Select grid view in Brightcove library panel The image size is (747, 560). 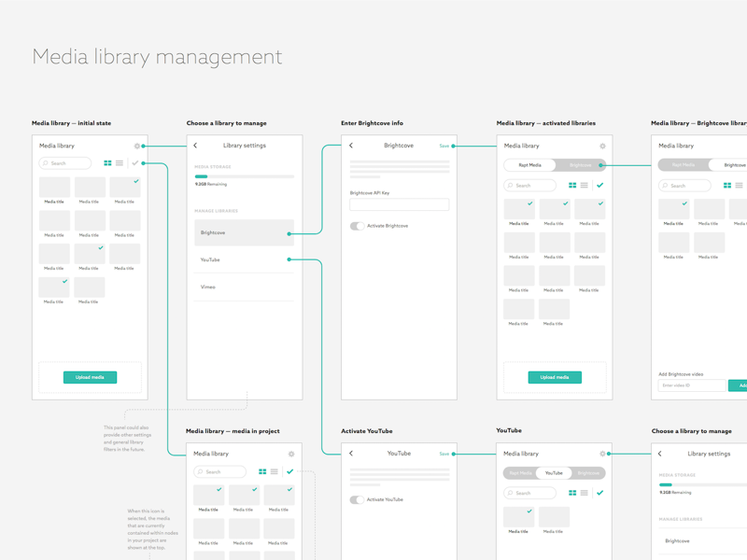727,185
